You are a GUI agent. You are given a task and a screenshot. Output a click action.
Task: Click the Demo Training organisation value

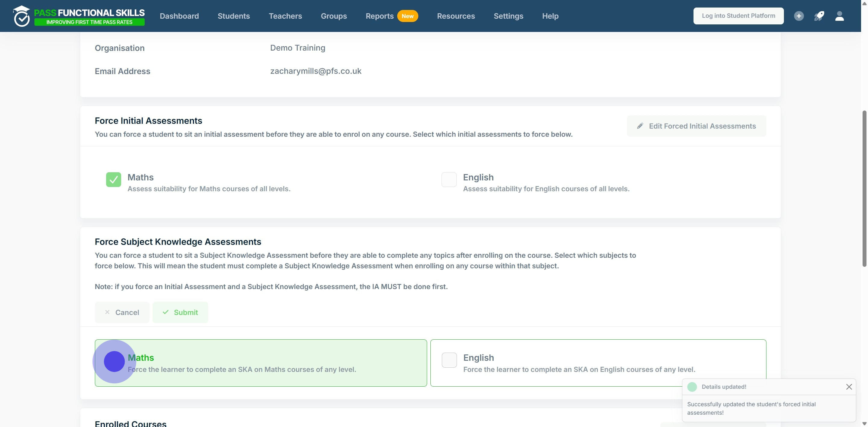click(x=297, y=48)
